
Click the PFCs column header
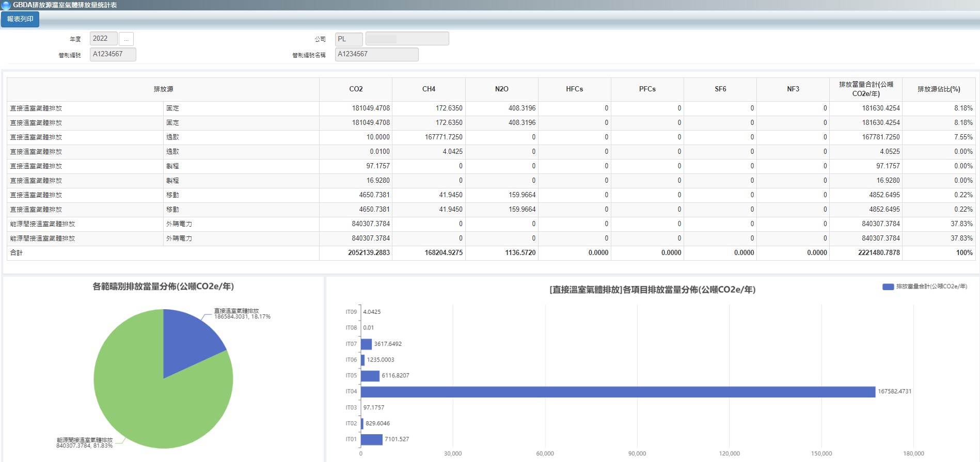click(647, 89)
